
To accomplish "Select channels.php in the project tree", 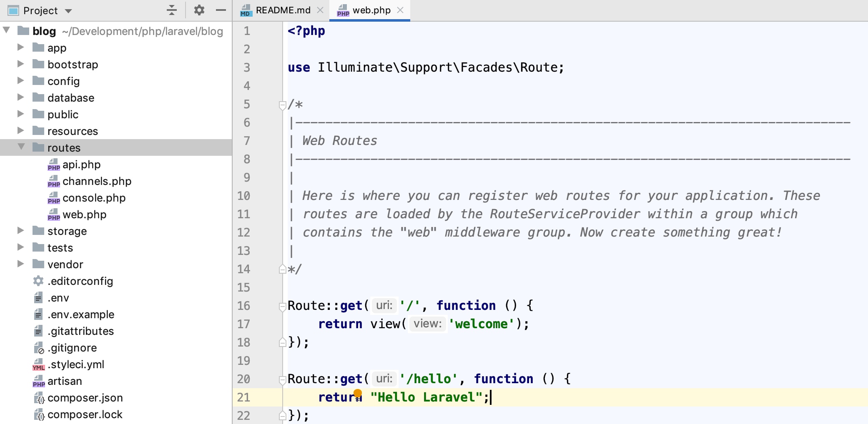I will tap(97, 181).
